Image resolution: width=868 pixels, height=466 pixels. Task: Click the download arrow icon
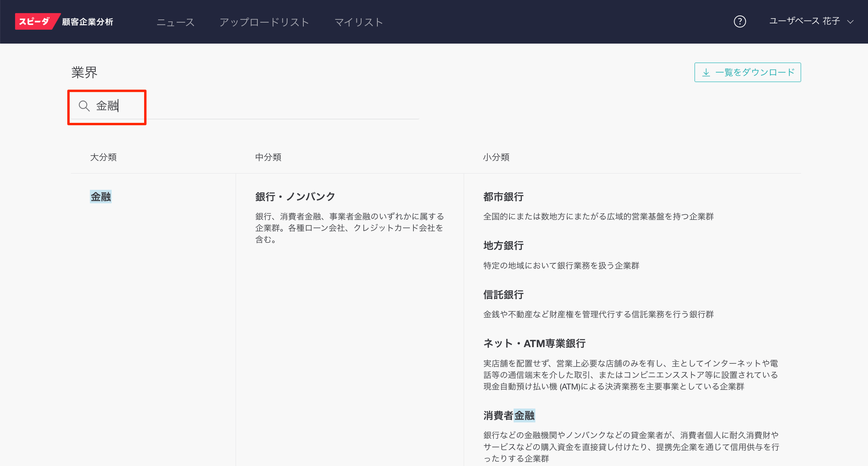(x=706, y=73)
